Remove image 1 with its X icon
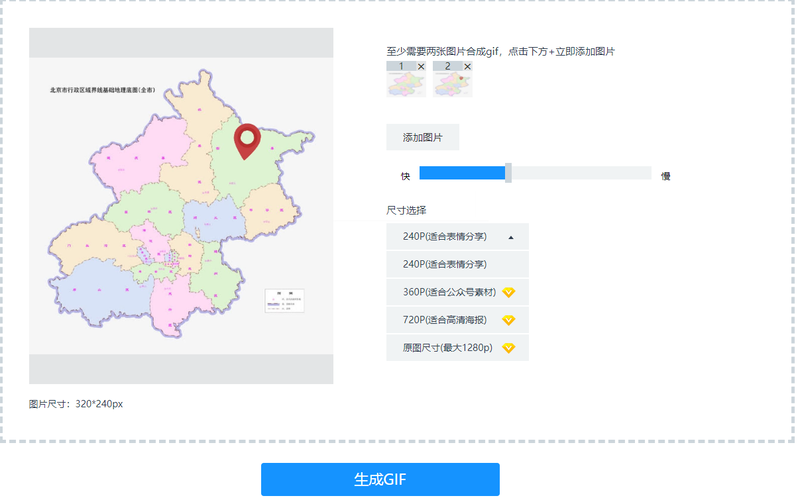Image resolution: width=800 pixels, height=500 pixels. pos(421,66)
